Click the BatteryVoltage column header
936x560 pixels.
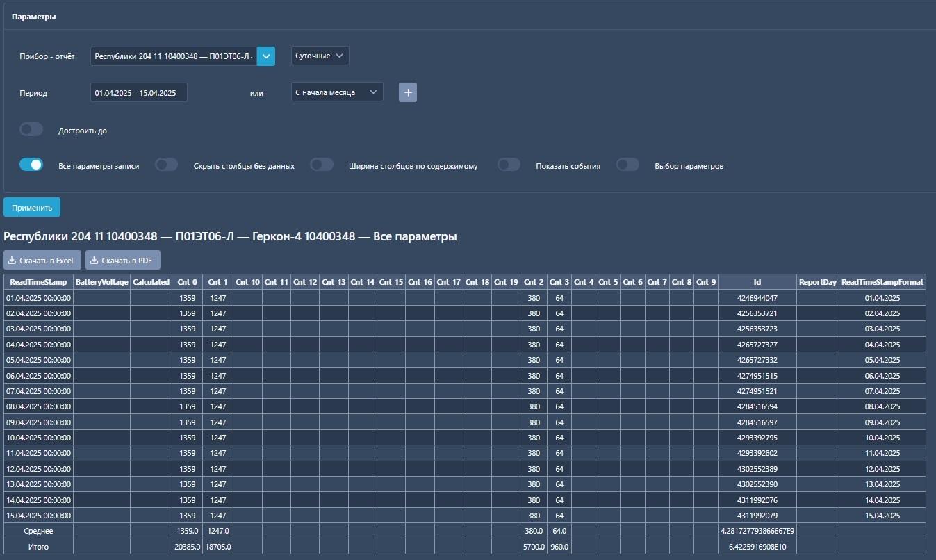click(x=101, y=282)
